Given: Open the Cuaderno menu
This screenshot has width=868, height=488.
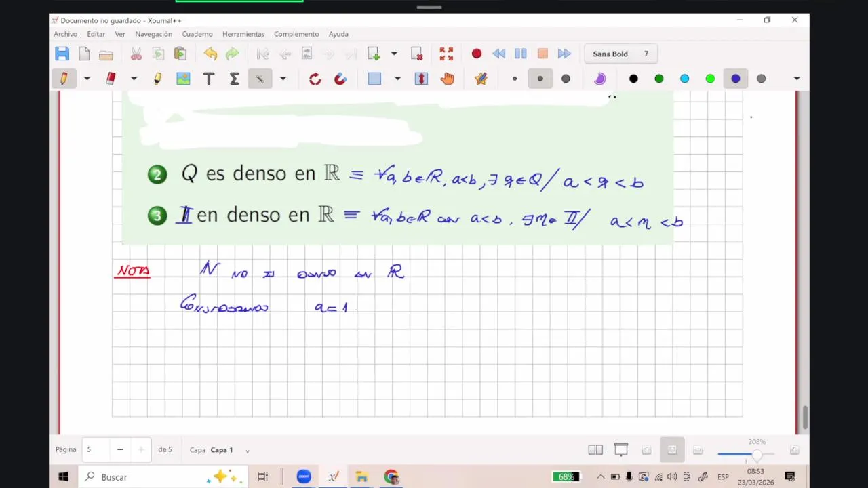Looking at the screenshot, I should click(197, 34).
